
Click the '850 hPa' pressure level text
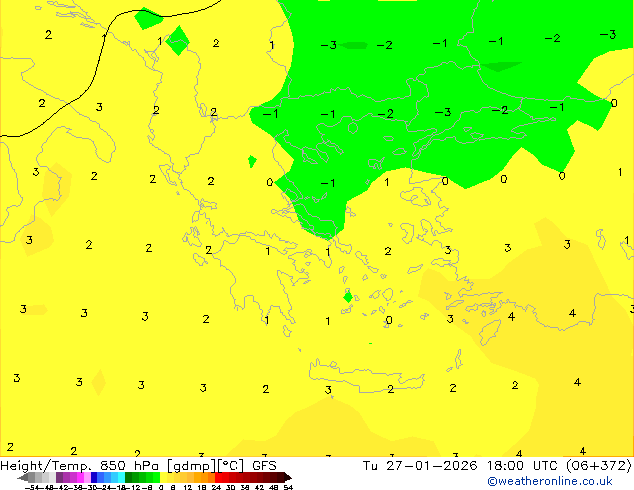[x=129, y=466]
